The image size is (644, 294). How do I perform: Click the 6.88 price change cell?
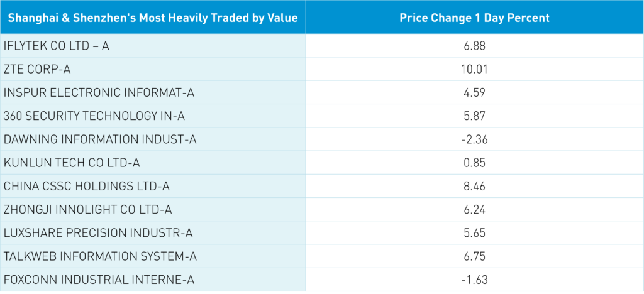474,46
